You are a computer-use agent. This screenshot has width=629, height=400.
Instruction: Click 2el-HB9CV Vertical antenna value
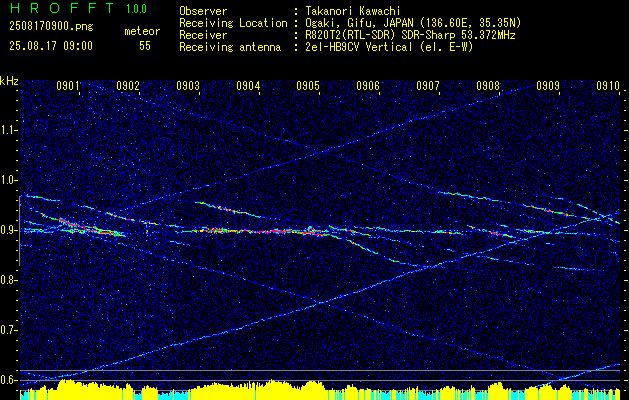pyautogui.click(x=389, y=47)
